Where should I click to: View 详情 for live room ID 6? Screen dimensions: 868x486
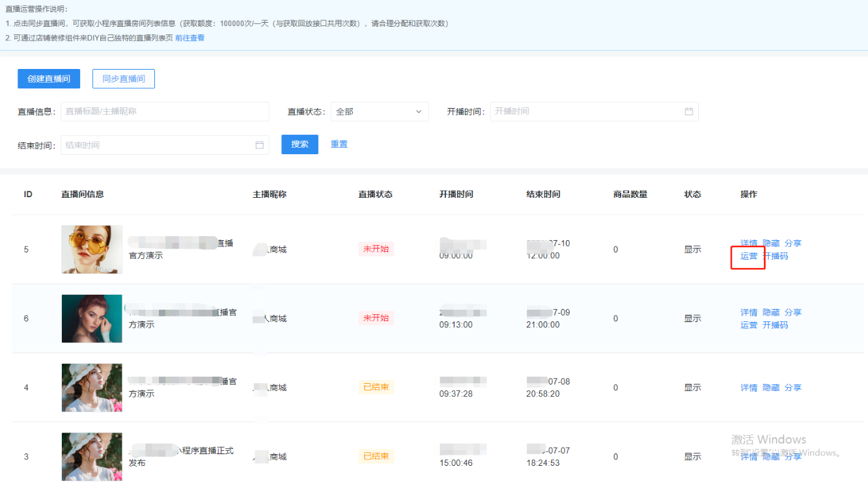click(x=749, y=312)
